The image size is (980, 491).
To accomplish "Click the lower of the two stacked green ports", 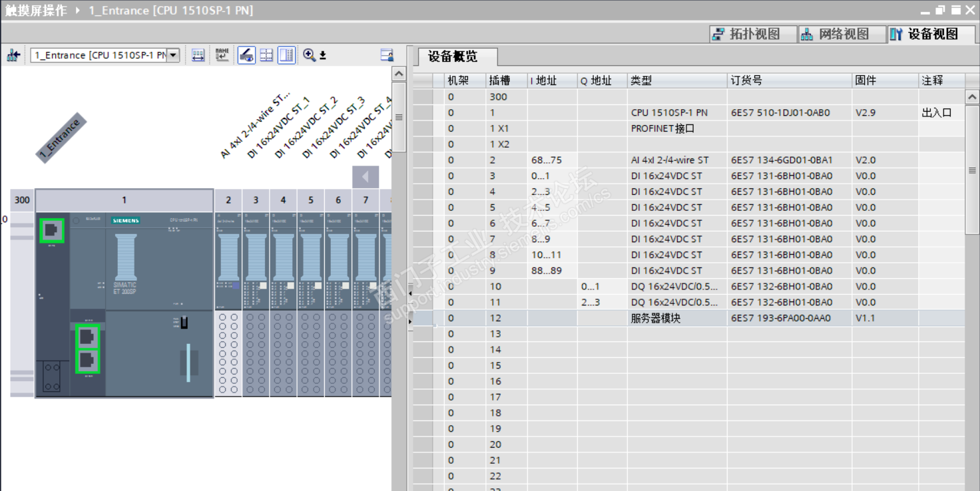I will click(x=87, y=361).
